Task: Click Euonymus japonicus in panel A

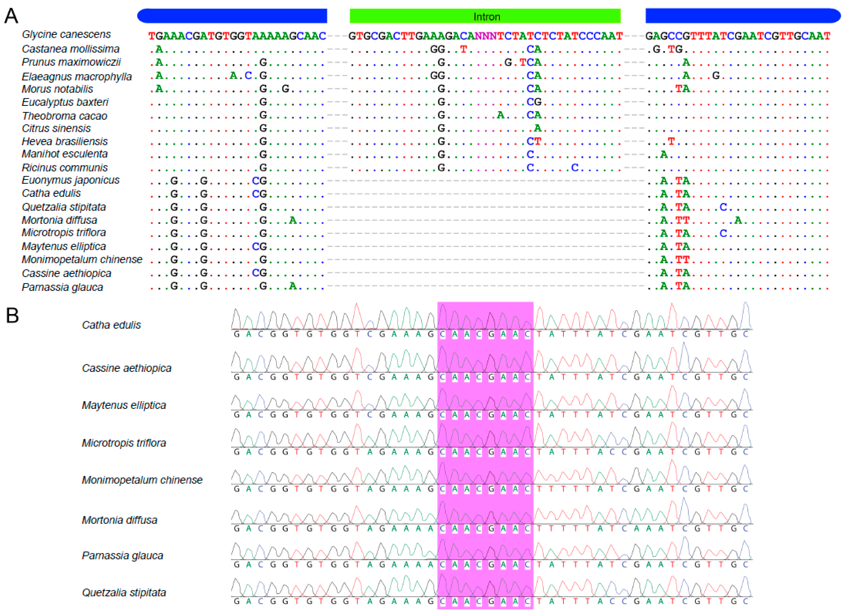Action: point(71,180)
